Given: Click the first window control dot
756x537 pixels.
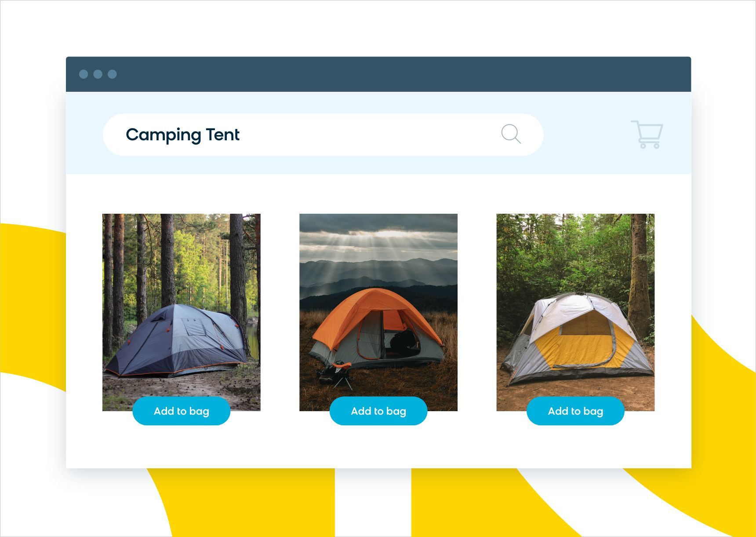Looking at the screenshot, I should pyautogui.click(x=84, y=74).
